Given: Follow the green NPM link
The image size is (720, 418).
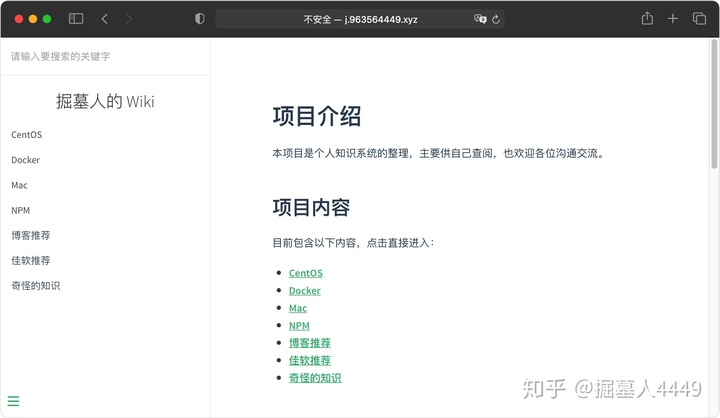Looking at the screenshot, I should (299, 326).
